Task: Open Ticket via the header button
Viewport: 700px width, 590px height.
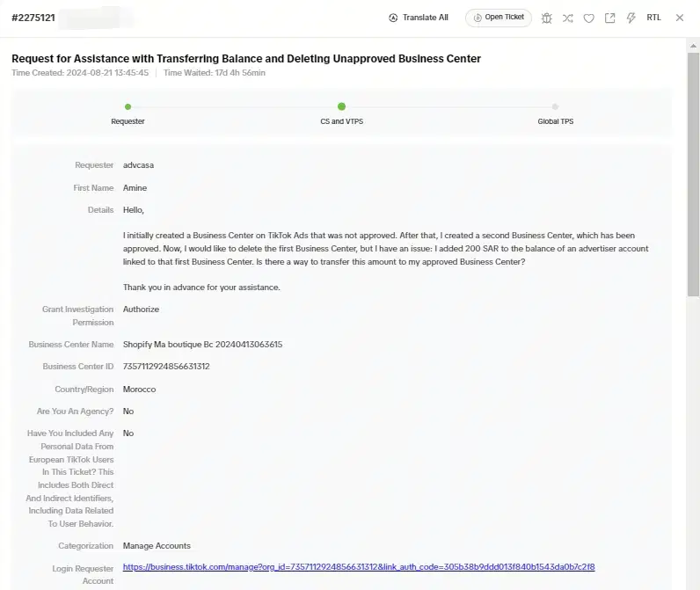Action: [x=499, y=18]
